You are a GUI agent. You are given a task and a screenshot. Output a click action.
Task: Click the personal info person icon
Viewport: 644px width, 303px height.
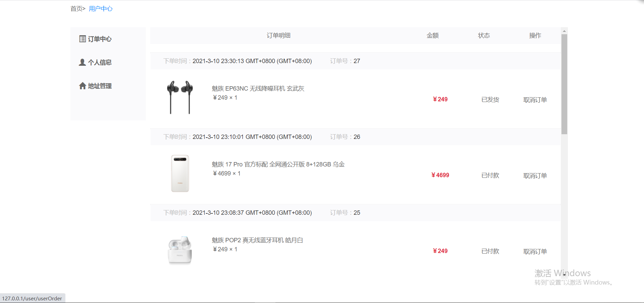click(82, 62)
